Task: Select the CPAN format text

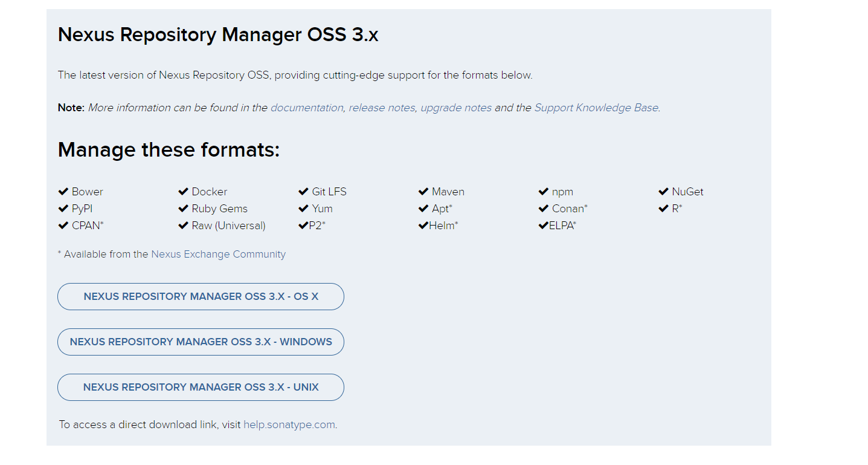Action: click(88, 226)
